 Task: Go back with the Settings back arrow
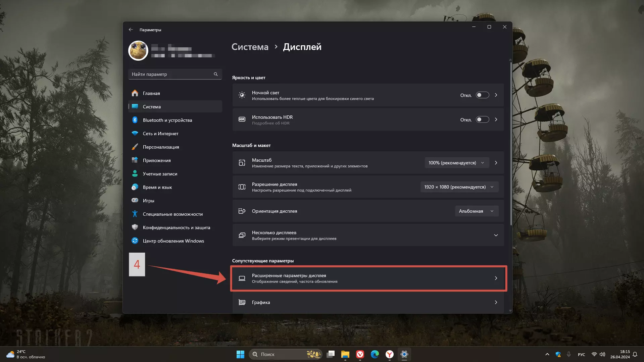pos(131,30)
